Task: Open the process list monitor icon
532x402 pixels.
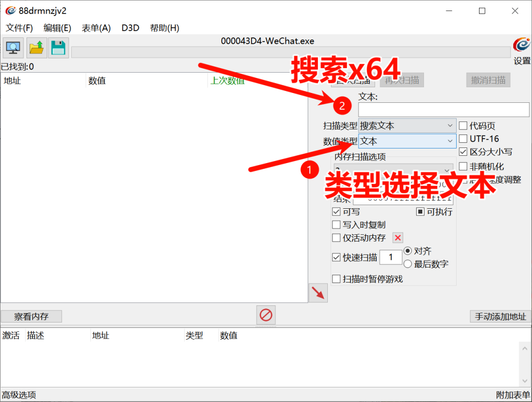Action: [x=13, y=48]
